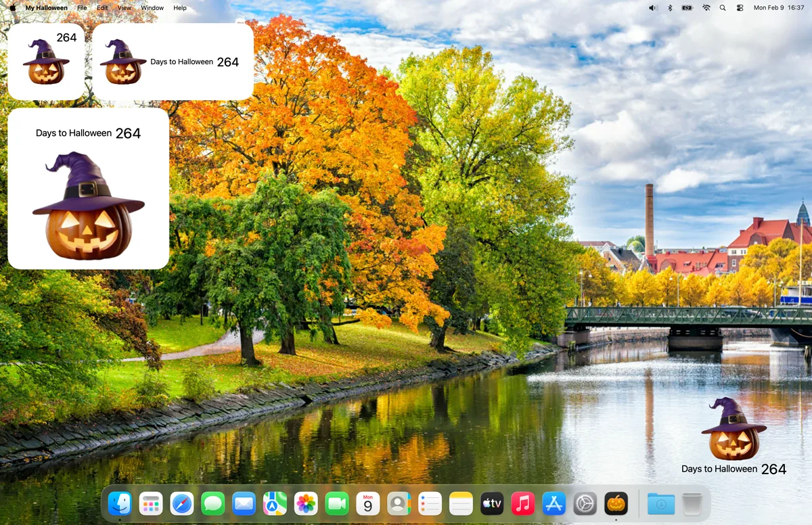Launch Safari from the Dock
Viewport: 812px width, 525px height.
(183, 503)
